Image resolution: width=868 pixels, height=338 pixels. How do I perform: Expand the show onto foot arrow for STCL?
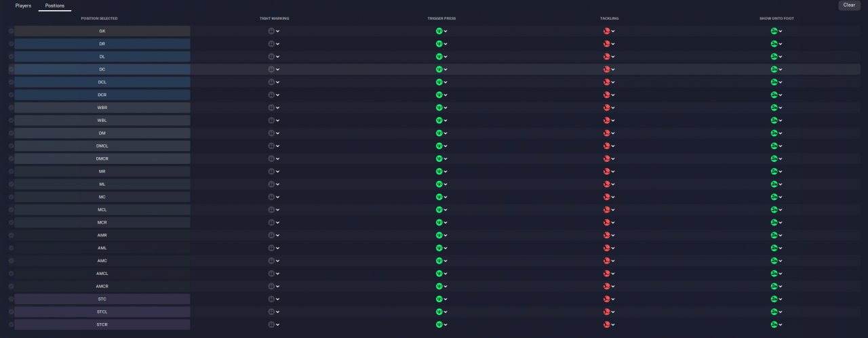coord(781,312)
